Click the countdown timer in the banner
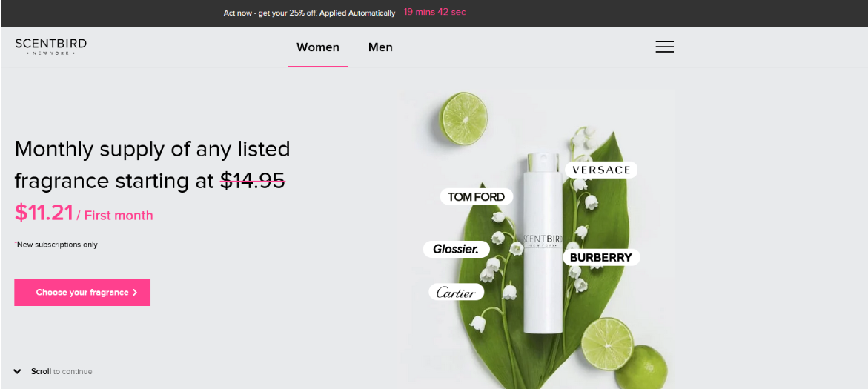 tap(434, 12)
